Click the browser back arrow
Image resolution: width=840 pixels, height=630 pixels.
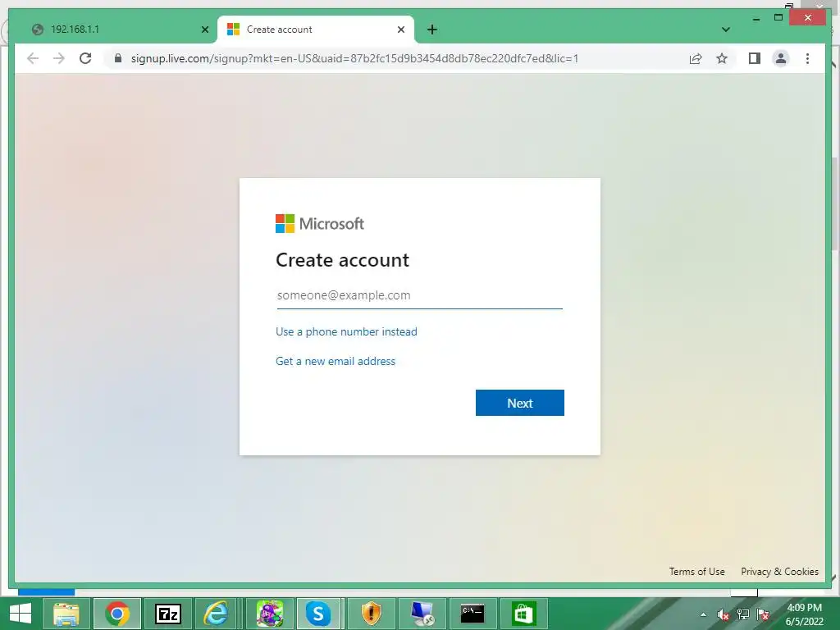[x=33, y=58]
